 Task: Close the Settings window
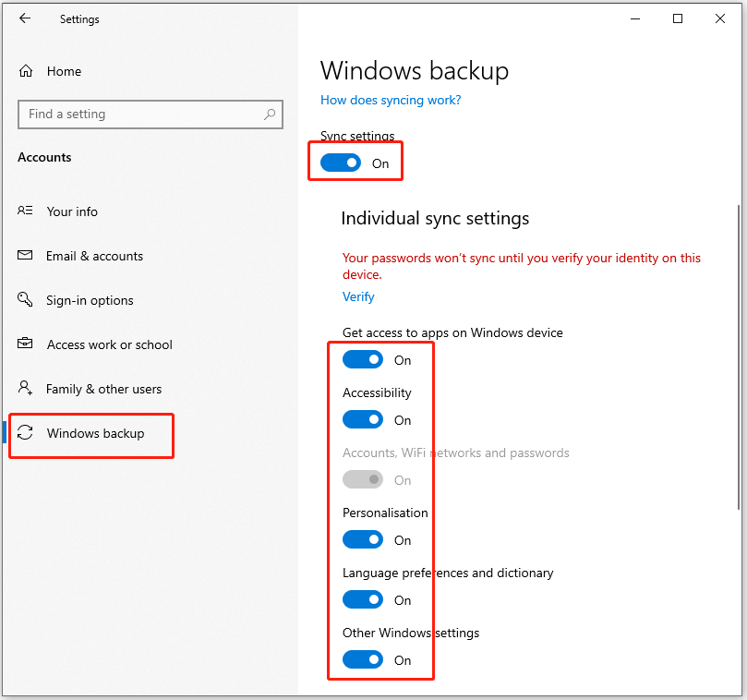[720, 19]
